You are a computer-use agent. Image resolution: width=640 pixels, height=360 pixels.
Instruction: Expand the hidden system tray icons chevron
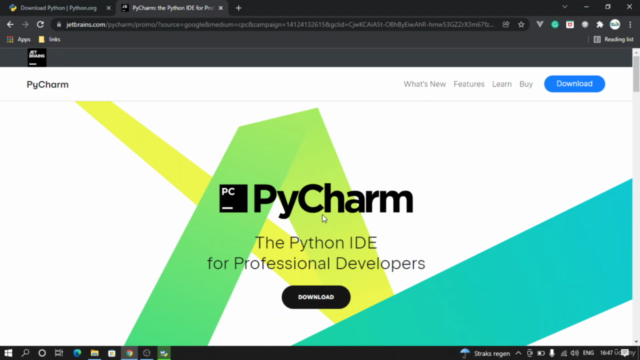518,353
